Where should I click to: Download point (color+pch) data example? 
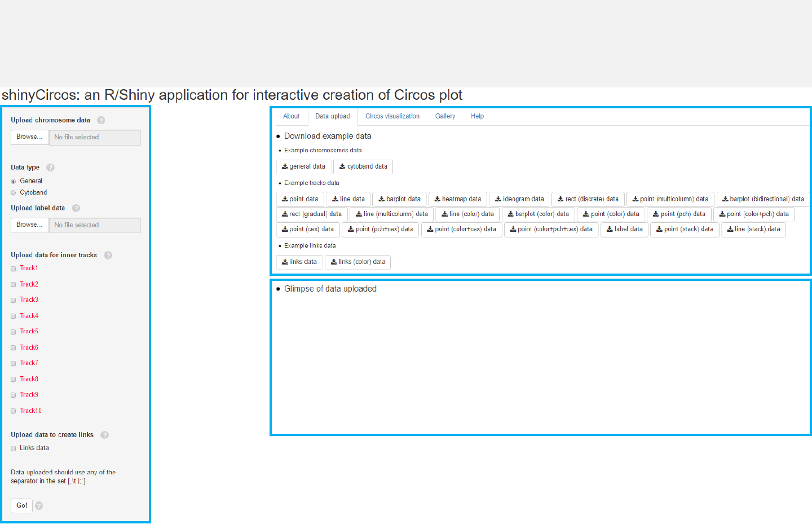click(x=754, y=214)
